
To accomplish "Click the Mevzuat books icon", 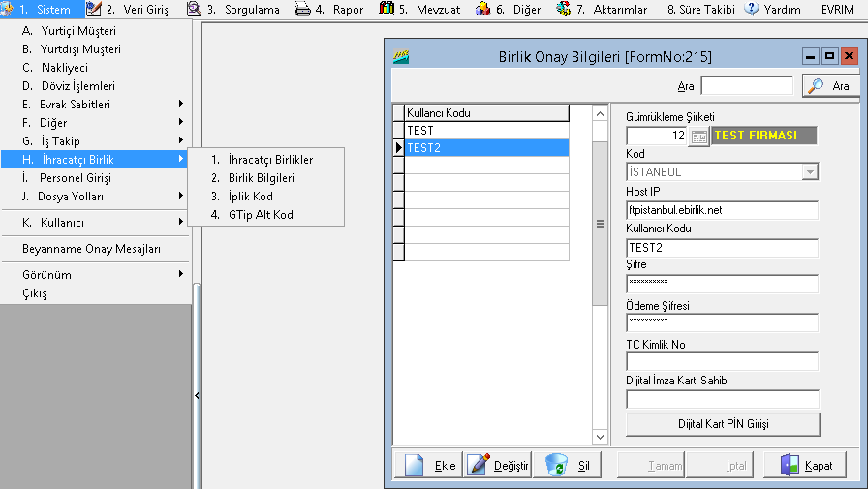I will click(x=387, y=9).
